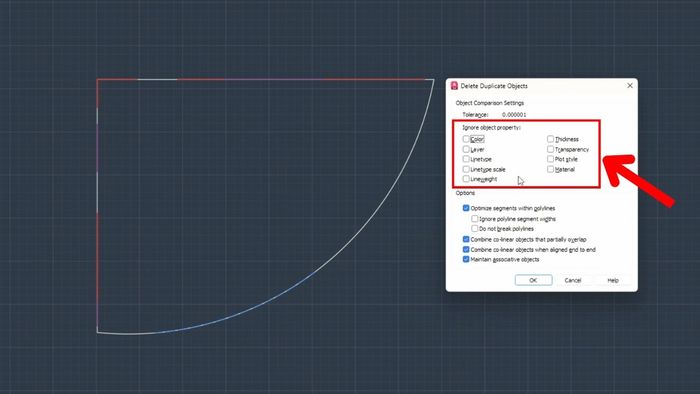
Task: Uncheck Combine co-linear objects that partially overlap
Action: [x=466, y=239]
